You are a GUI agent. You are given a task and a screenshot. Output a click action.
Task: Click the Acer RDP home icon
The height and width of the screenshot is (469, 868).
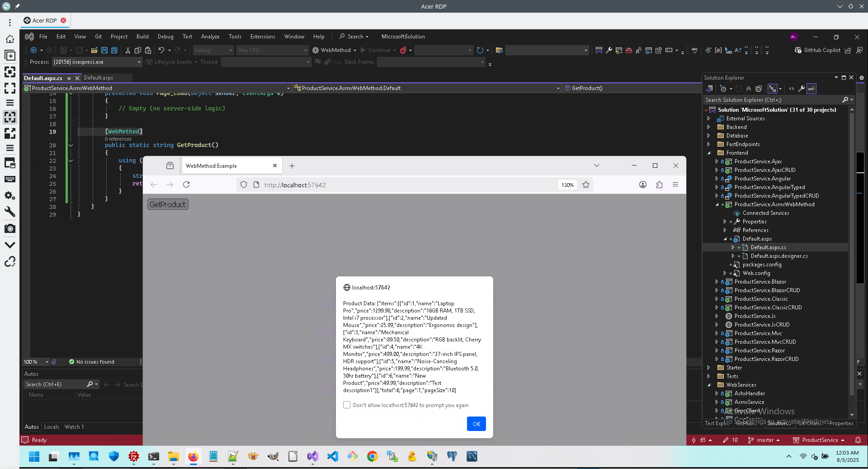click(x=10, y=39)
